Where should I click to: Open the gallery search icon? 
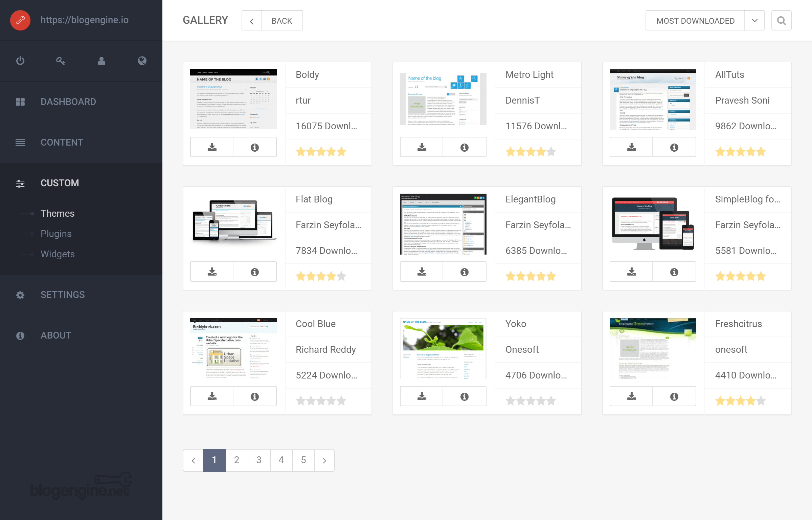[782, 21]
